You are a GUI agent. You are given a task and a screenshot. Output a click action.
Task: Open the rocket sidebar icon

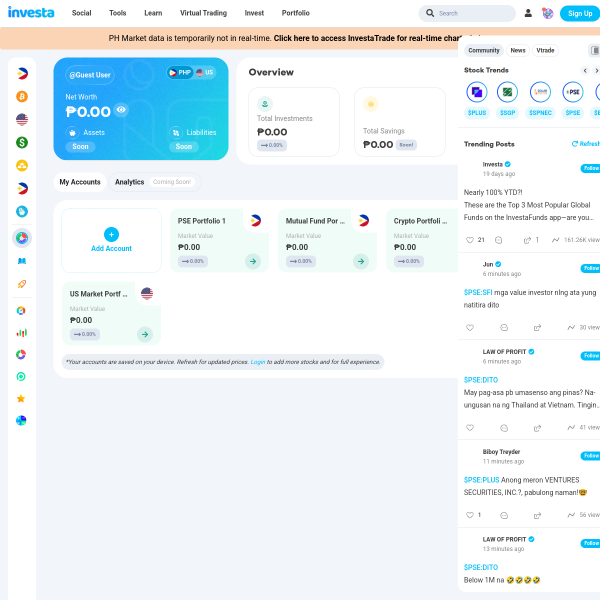click(22, 284)
